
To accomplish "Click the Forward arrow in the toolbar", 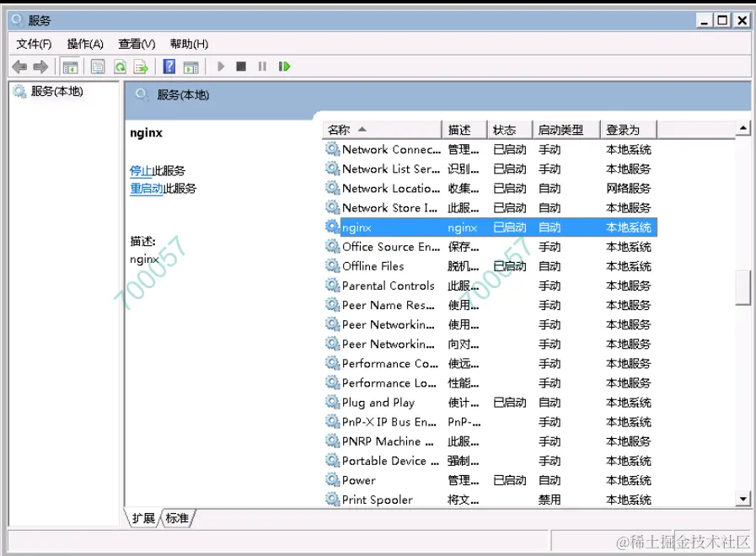I will (40, 67).
